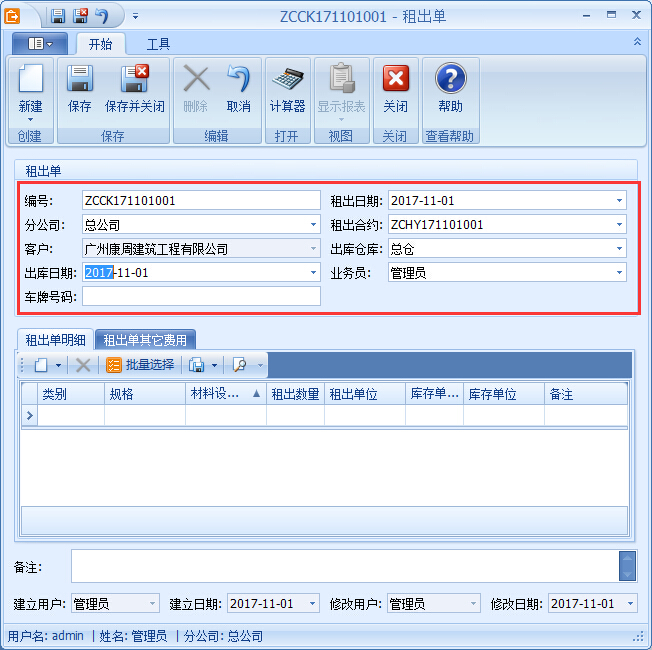
Task: Click the 批量选择 button
Action: tap(140, 365)
